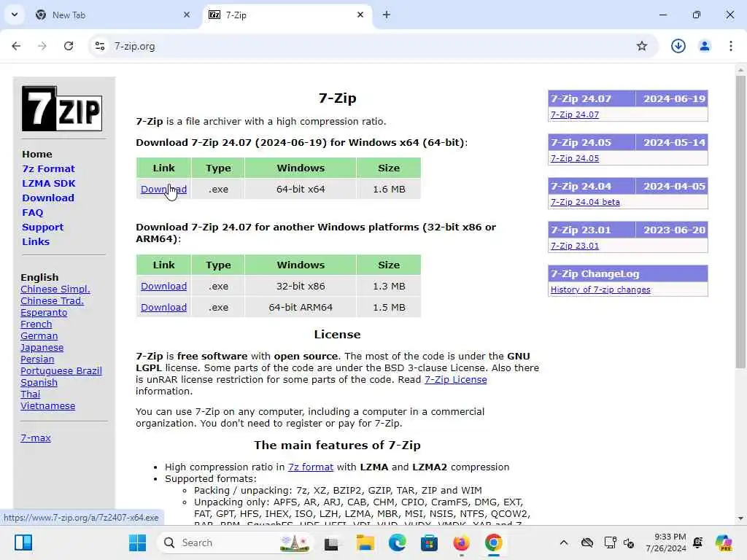This screenshot has width=747, height=560.
Task: Open the 7-Zip 24.04 beta link
Action: (585, 202)
